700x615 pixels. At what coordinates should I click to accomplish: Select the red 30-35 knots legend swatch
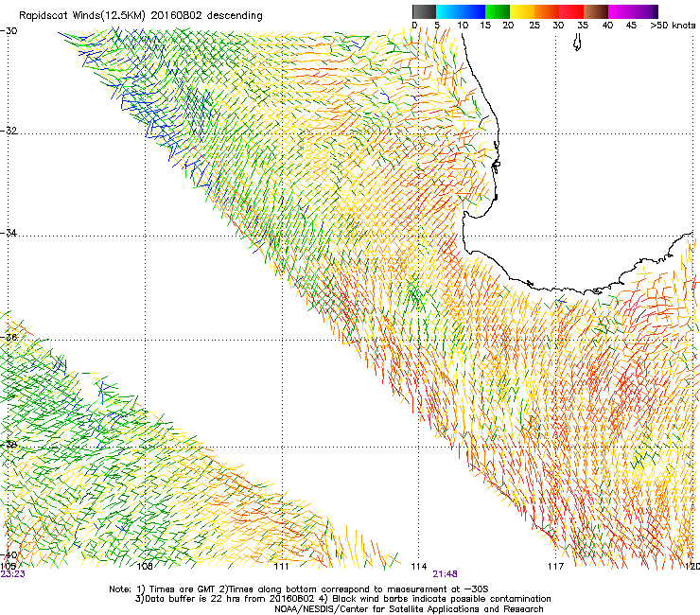pos(571,11)
